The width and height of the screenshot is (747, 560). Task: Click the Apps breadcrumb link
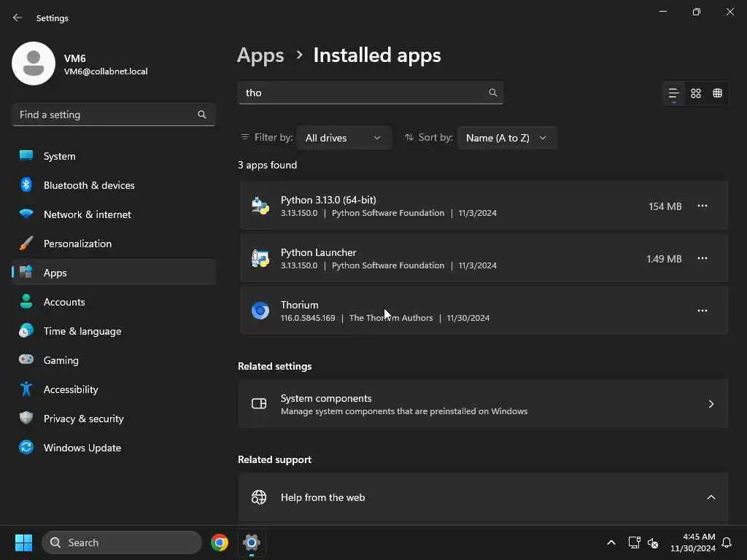pos(260,55)
